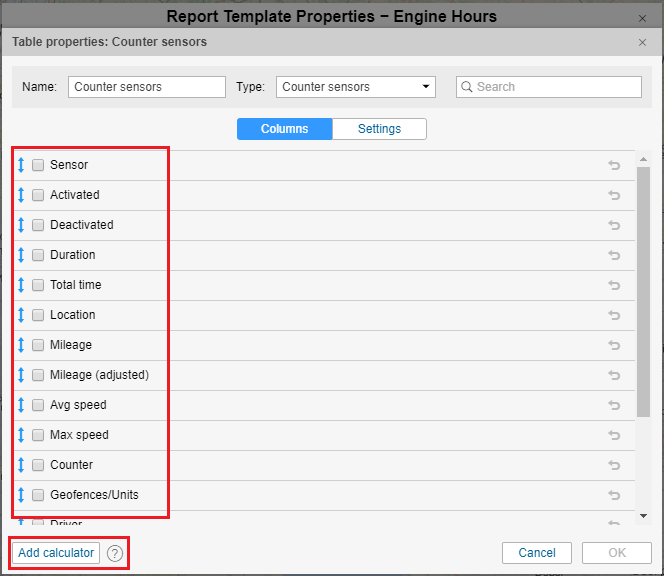Click the reorder arrow handle beside Activated
Image resolution: width=664 pixels, height=576 pixels.
coord(21,195)
